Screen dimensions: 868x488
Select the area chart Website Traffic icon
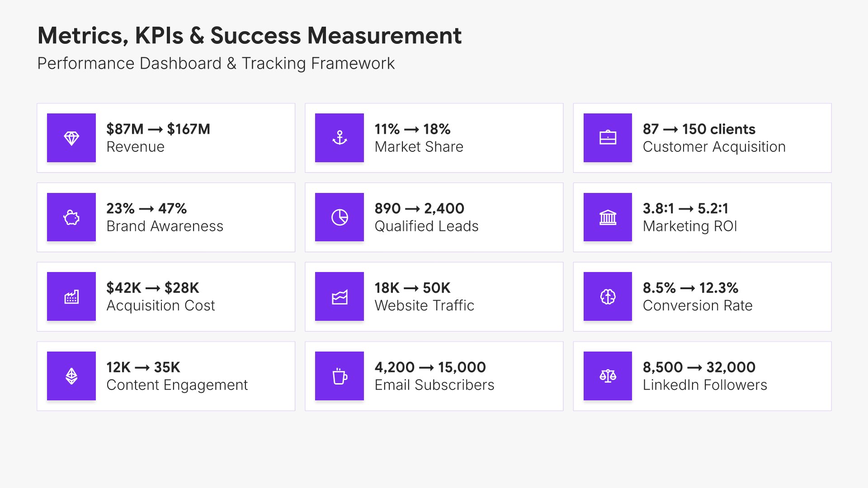point(340,296)
